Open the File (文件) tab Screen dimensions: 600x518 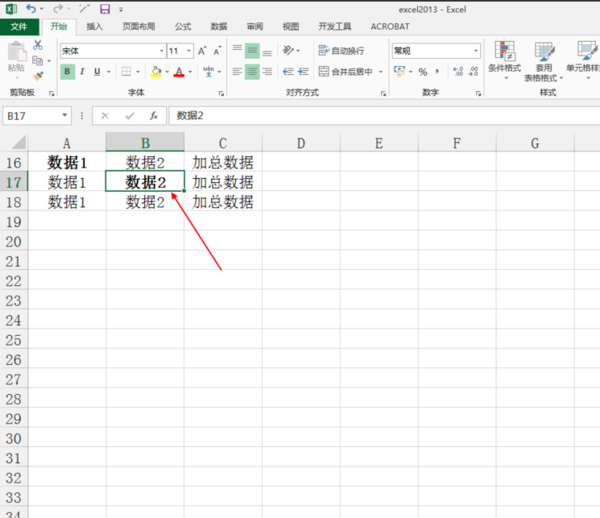(x=19, y=26)
